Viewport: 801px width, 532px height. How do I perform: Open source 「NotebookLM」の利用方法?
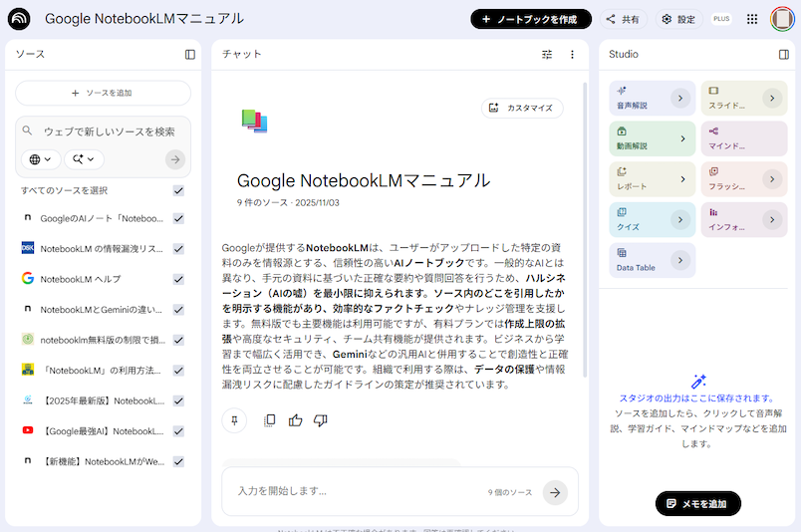pos(102,371)
